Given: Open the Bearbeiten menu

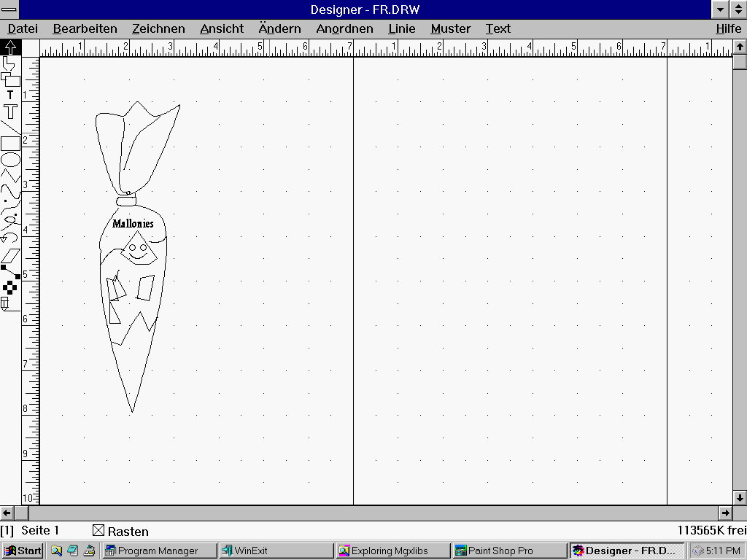Looking at the screenshot, I should pyautogui.click(x=85, y=28).
